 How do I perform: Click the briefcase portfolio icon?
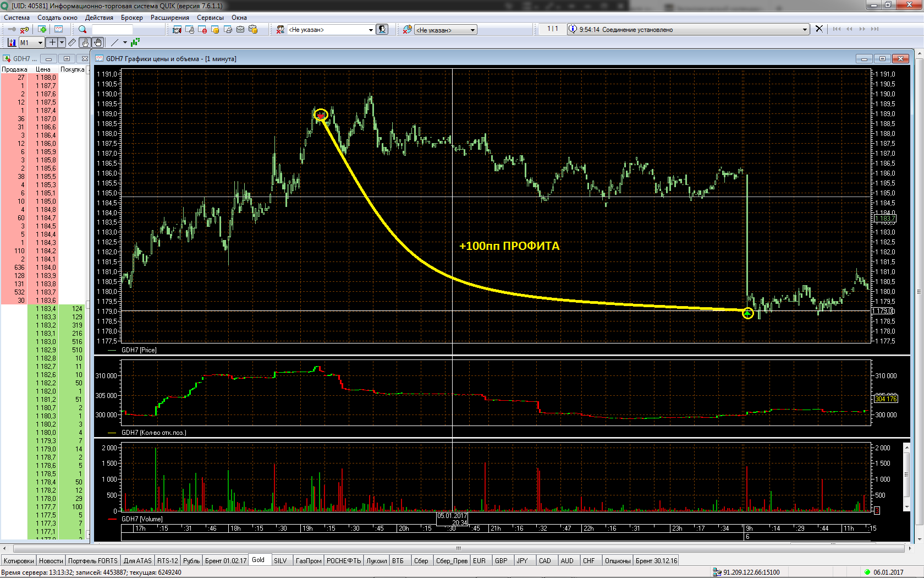[240, 29]
